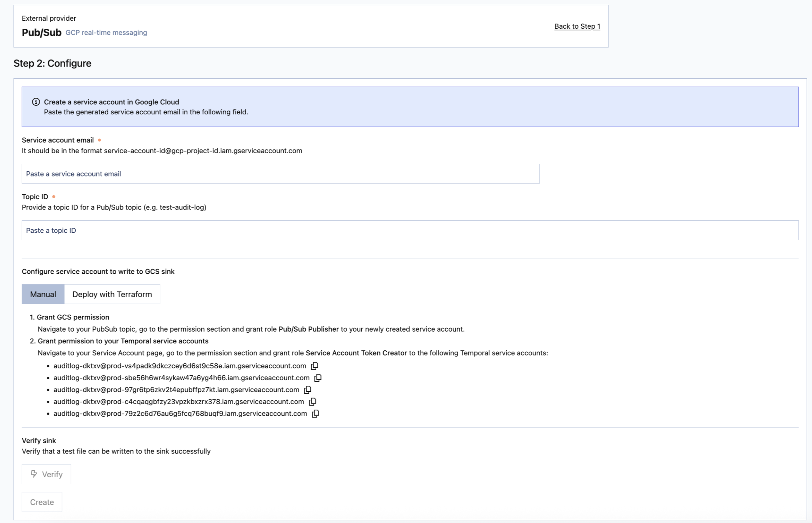Viewport: 812px width, 523px height.
Task: Click the lightning icon on the Verify button
Action: point(34,474)
